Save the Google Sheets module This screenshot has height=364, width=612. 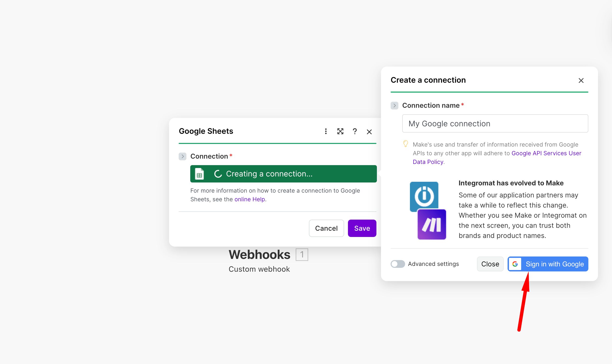tap(362, 228)
